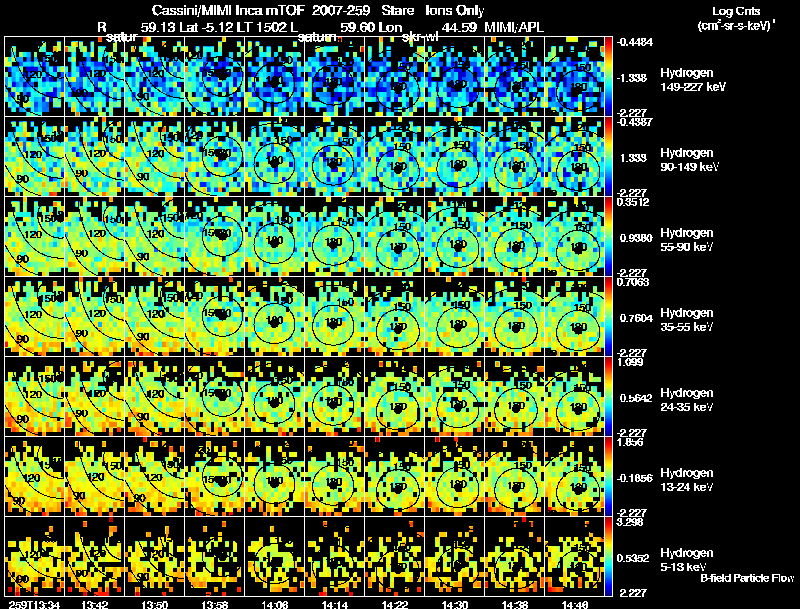Click the '1.099' colorbar value

pos(630,362)
